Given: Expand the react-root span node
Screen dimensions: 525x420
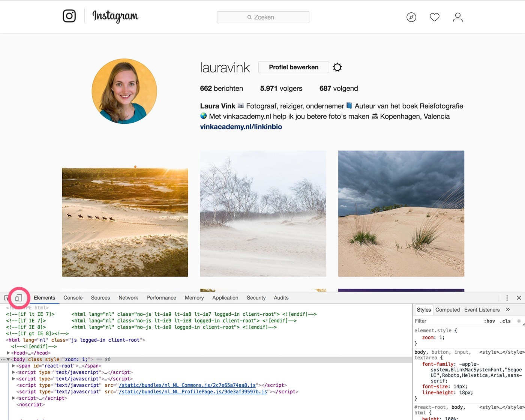Looking at the screenshot, I should click(13, 366).
